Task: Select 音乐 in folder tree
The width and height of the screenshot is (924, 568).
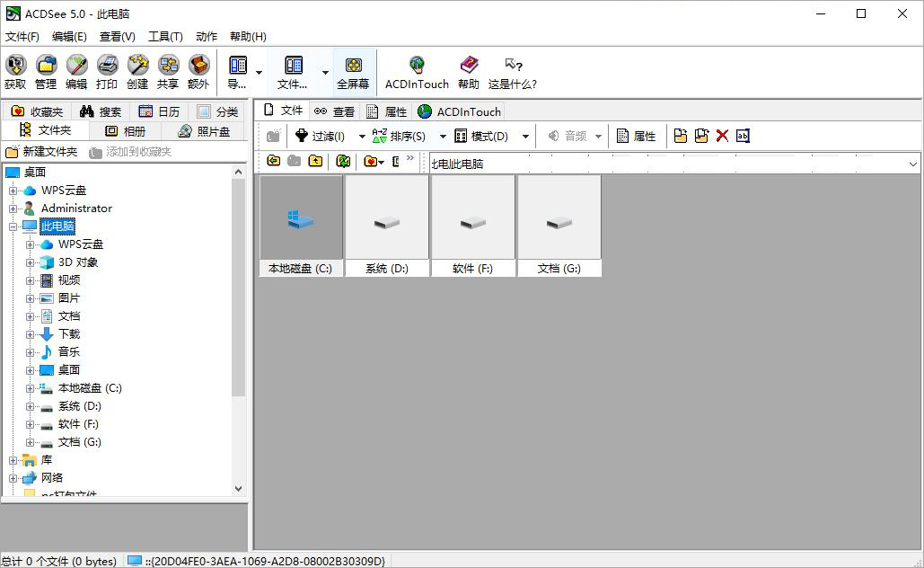Action: click(69, 352)
